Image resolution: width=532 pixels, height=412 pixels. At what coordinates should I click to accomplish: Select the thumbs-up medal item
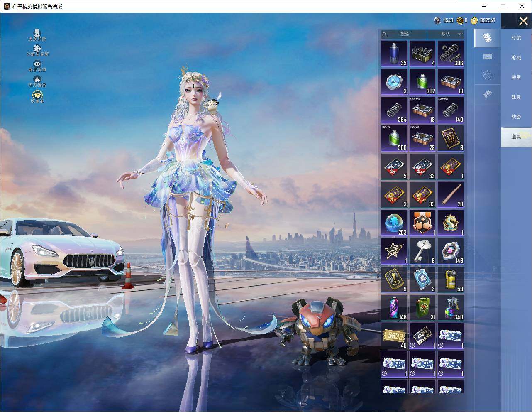point(422,223)
